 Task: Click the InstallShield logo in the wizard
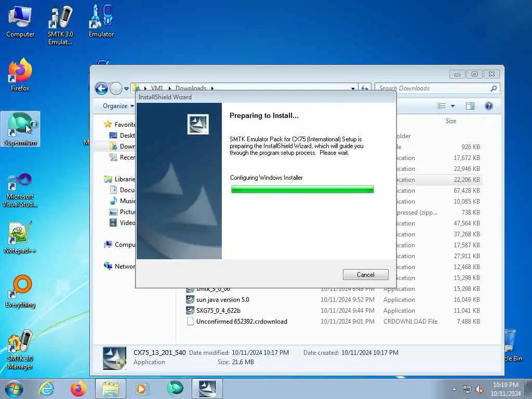[198, 124]
